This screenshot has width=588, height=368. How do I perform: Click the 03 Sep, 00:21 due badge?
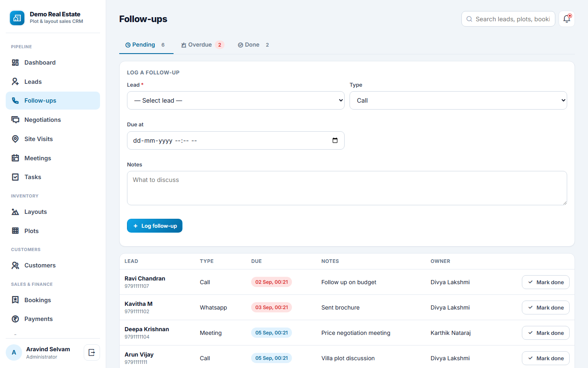tap(272, 307)
